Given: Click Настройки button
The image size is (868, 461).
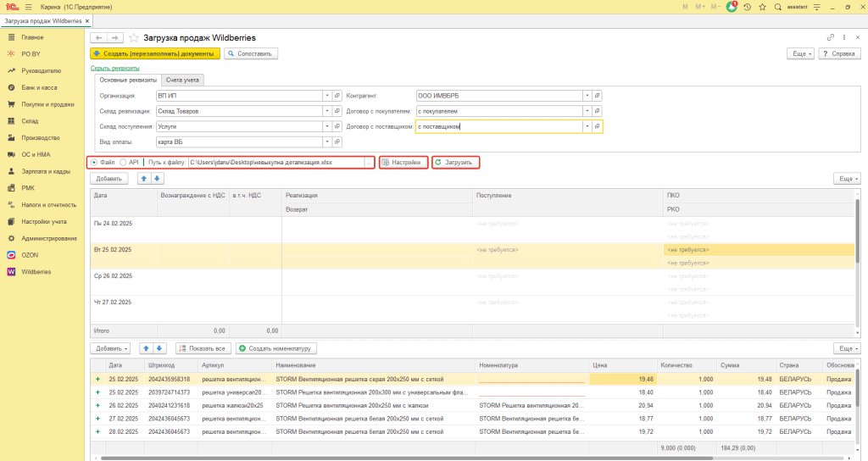Looking at the screenshot, I should (403, 162).
